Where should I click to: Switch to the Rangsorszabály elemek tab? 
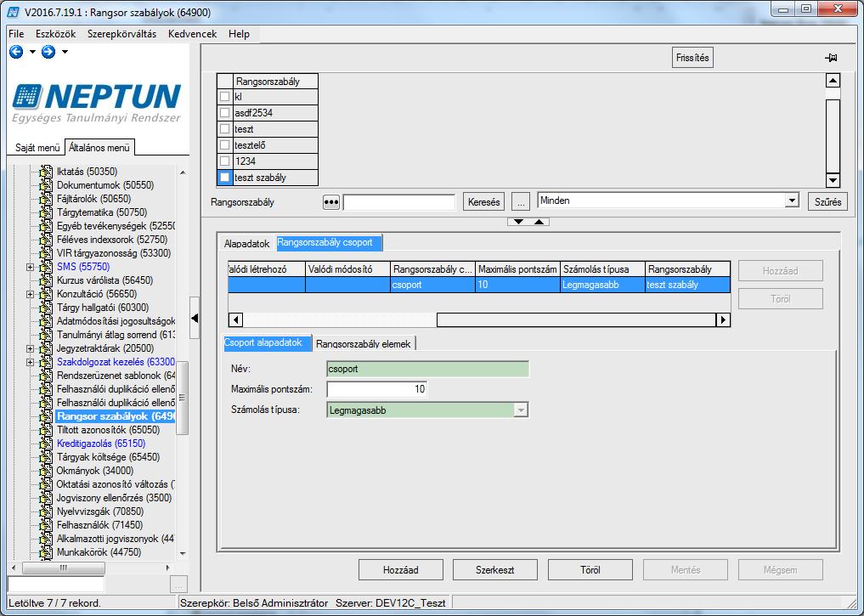click(x=363, y=344)
